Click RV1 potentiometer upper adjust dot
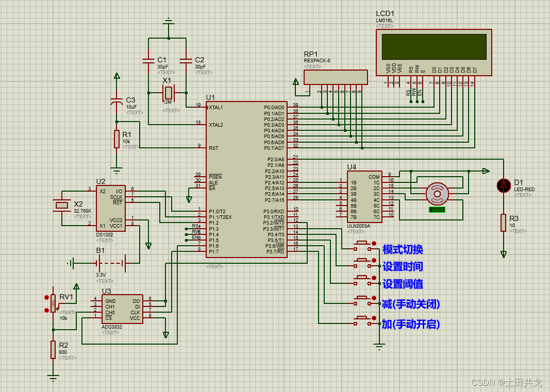 (x=46, y=297)
